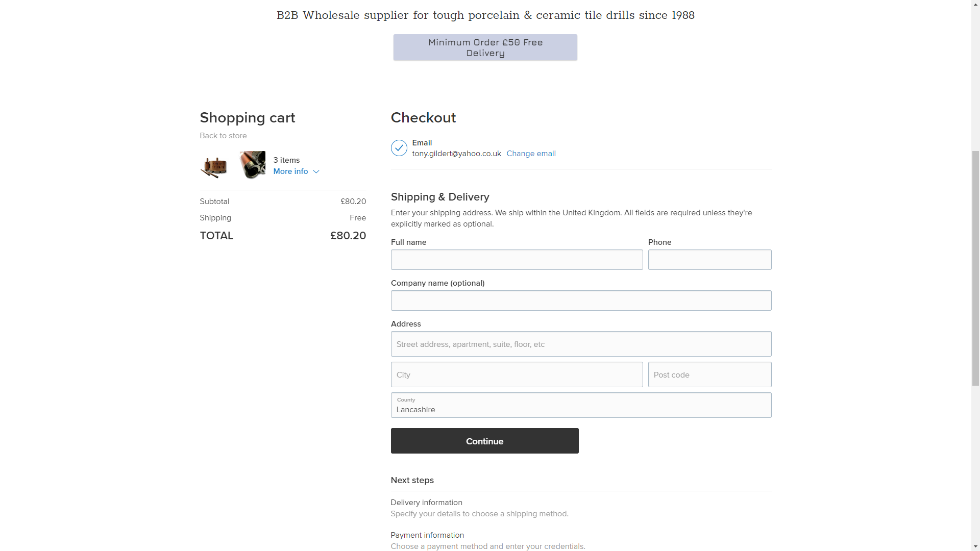The height and width of the screenshot is (551, 980).
Task: Click the Post code input field
Action: (x=709, y=374)
